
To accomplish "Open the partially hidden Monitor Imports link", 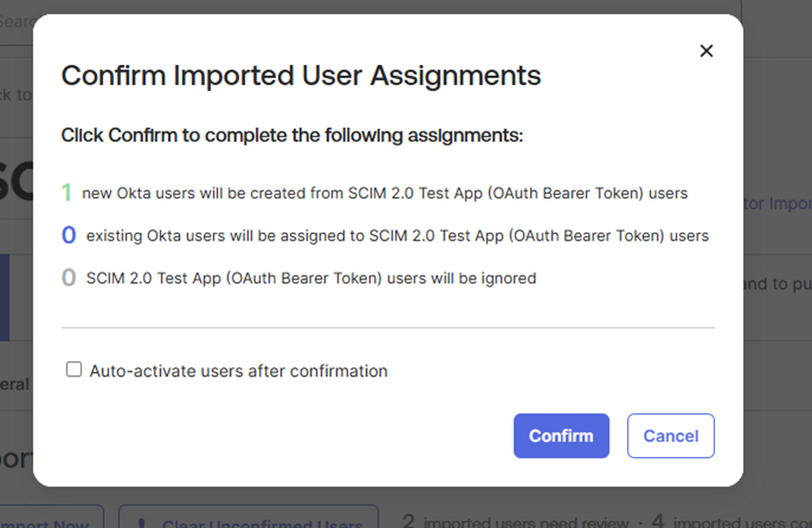I will pyautogui.click(x=777, y=204).
